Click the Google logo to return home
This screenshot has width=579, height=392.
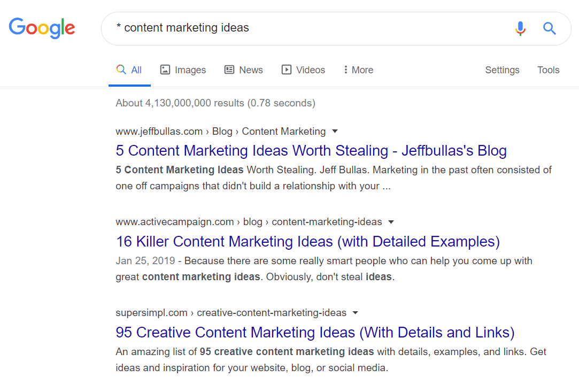(42, 28)
